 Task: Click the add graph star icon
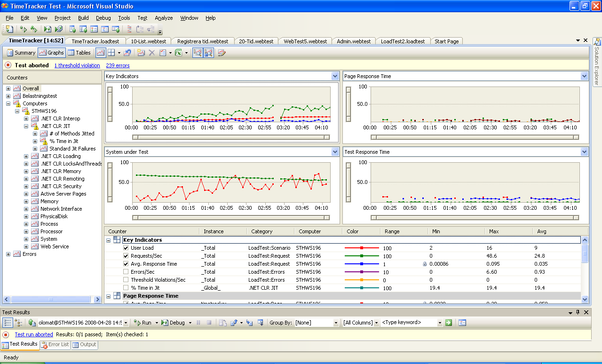(x=141, y=53)
